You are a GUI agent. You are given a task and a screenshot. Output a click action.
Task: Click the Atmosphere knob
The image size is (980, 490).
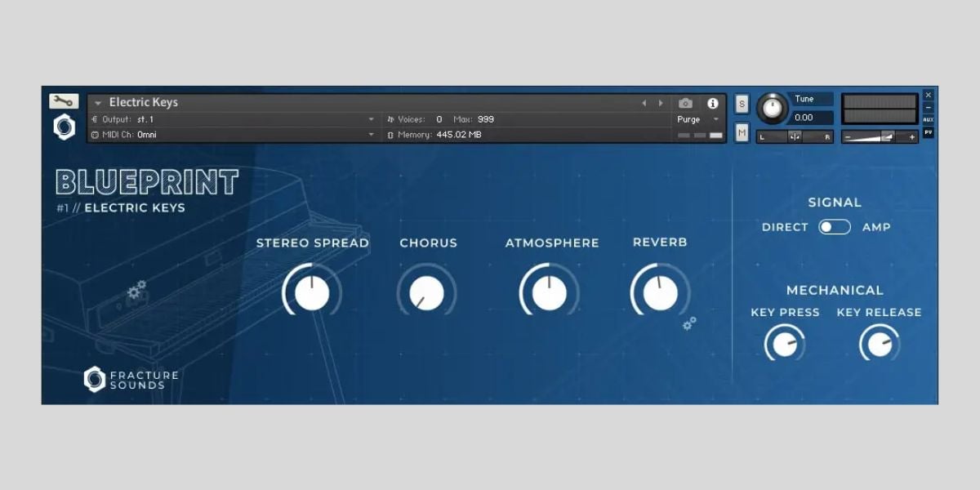550,292
